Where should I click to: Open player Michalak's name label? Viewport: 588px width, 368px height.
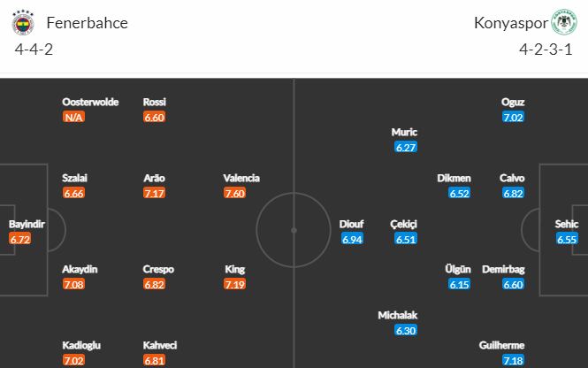point(398,315)
